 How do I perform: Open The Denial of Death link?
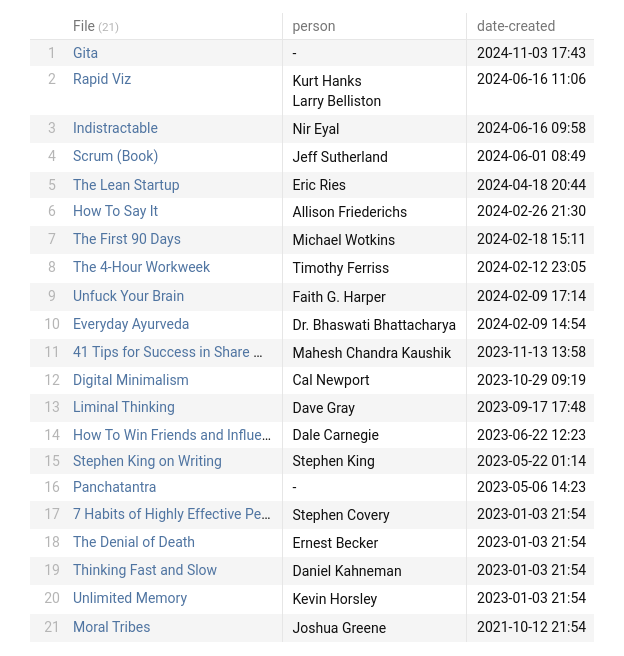(134, 542)
